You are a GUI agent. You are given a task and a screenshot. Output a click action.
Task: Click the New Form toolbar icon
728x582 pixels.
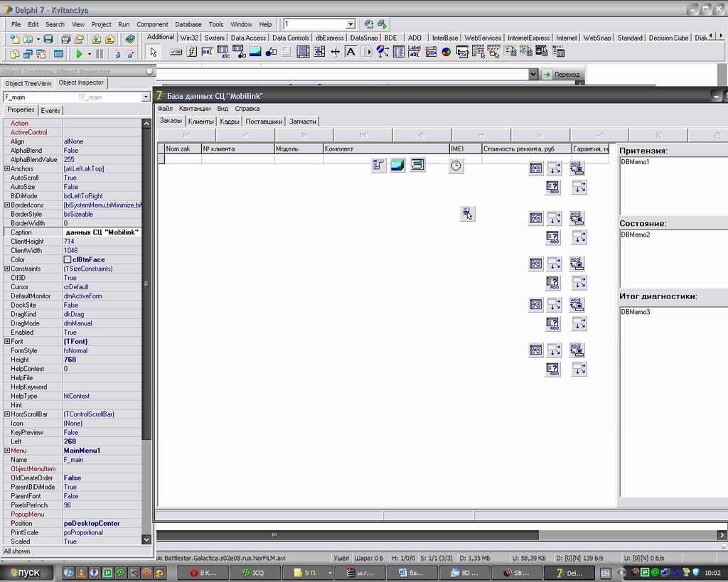(58, 54)
